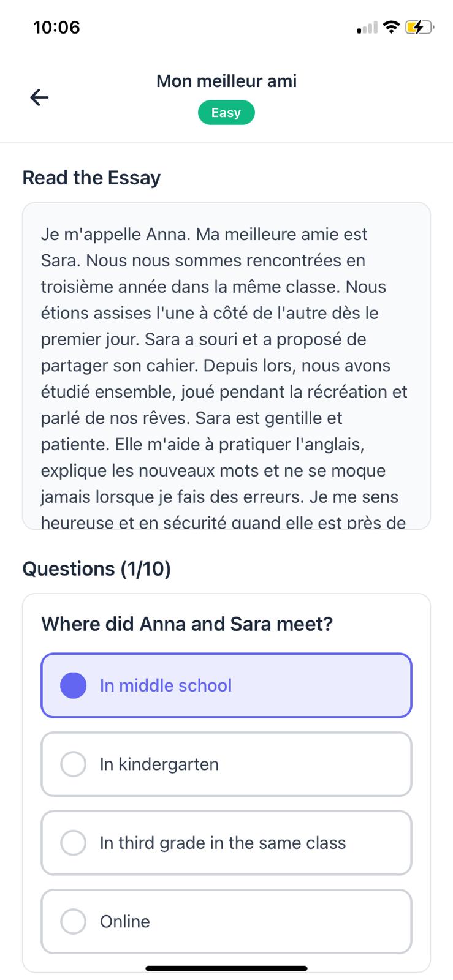
Task: Click the 'Mon meilleur ami' title
Action: pyautogui.click(x=226, y=81)
